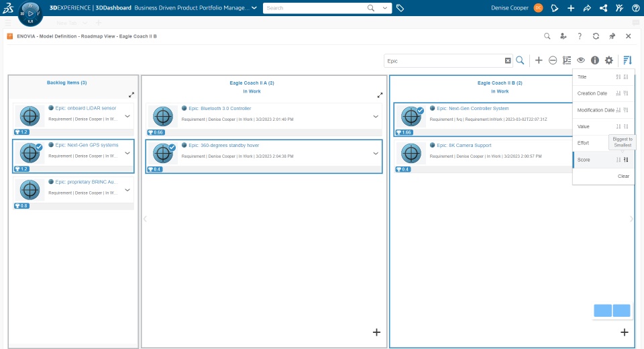This screenshot has height=349, width=644.
Task: Run the Epic filter search magnifier
Action: point(520,60)
